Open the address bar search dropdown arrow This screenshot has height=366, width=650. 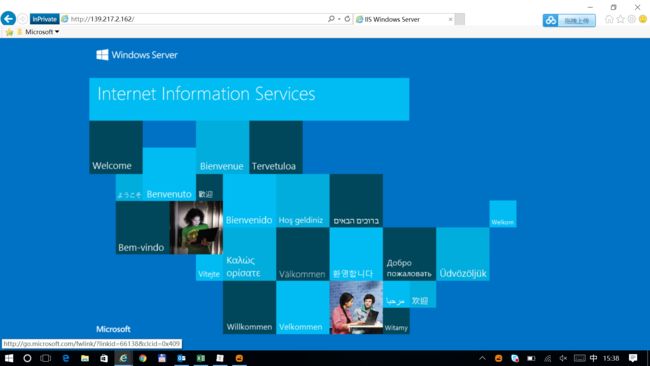[339, 19]
